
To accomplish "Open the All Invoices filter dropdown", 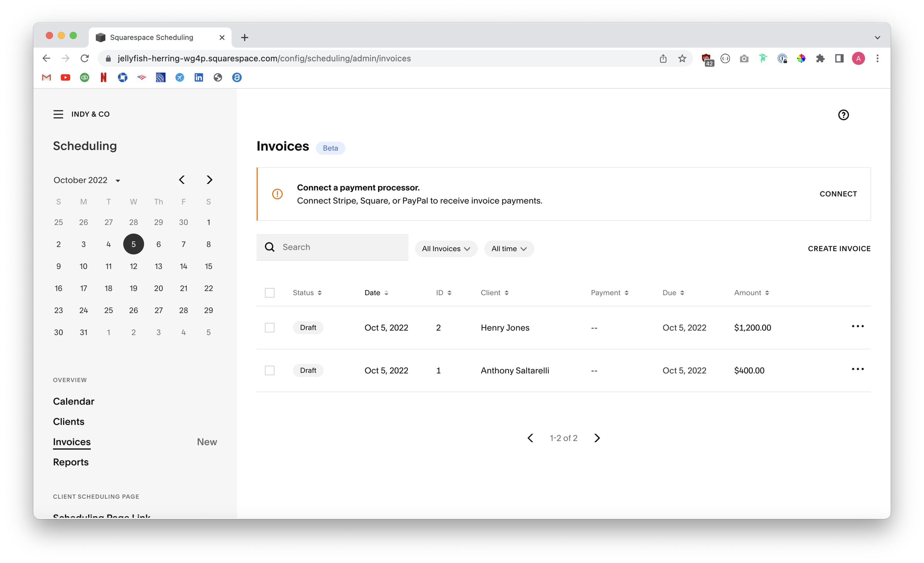I will (446, 249).
